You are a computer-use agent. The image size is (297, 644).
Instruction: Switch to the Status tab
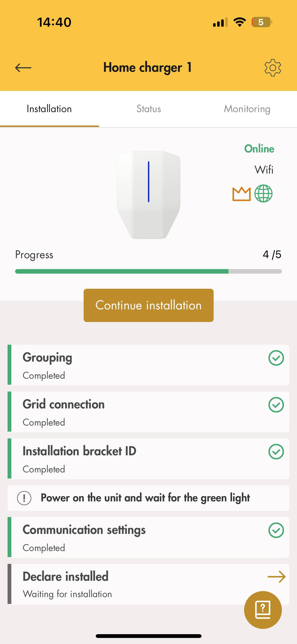point(149,109)
